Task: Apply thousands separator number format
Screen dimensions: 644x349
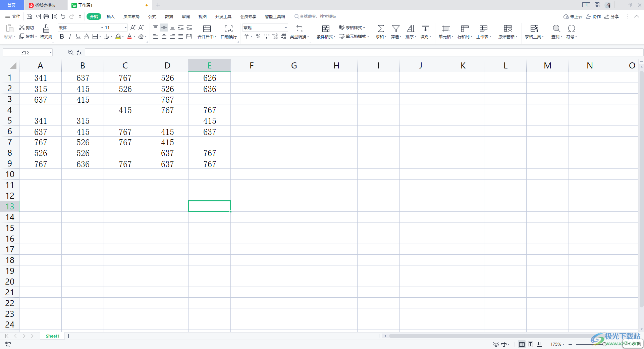Action: (267, 36)
